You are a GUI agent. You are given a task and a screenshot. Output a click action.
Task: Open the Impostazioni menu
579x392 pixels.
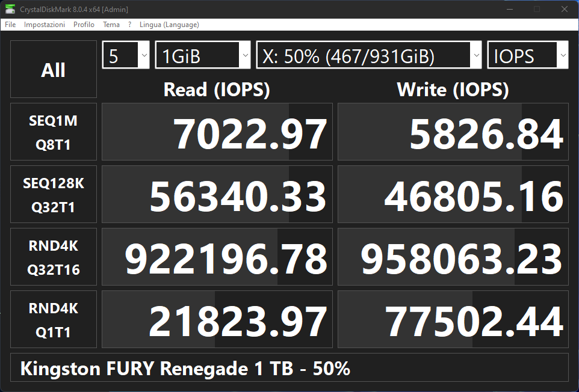click(x=45, y=25)
